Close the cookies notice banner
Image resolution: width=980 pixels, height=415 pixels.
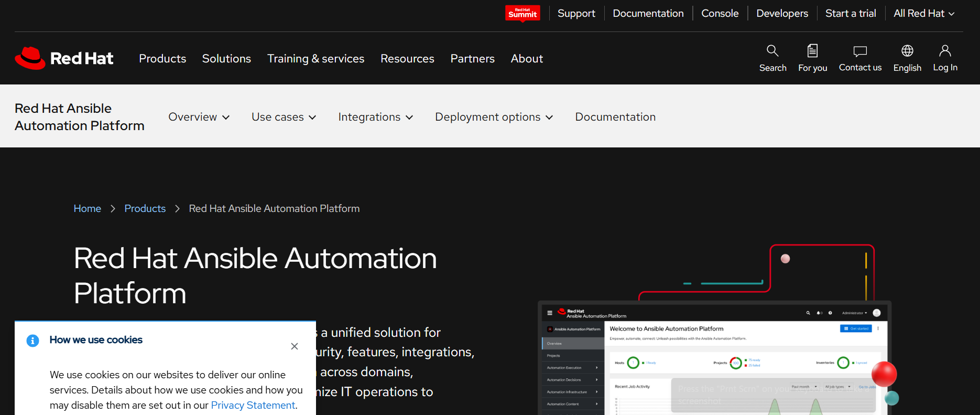click(x=295, y=346)
